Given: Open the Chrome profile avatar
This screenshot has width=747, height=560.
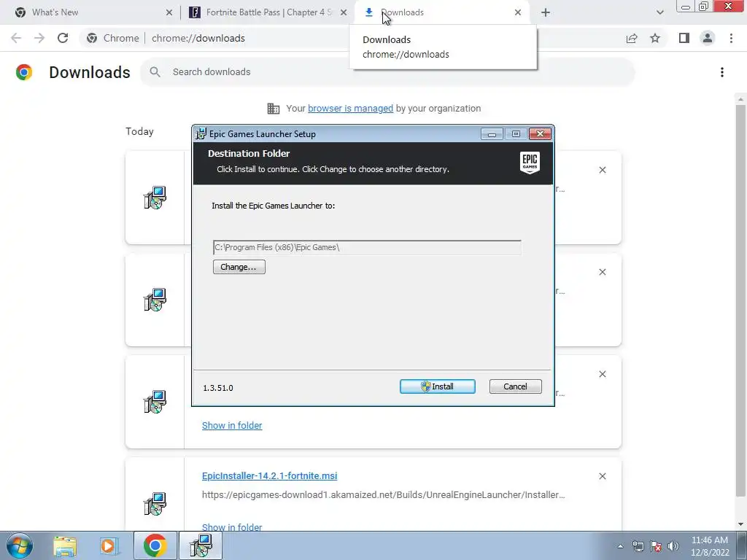Looking at the screenshot, I should [x=708, y=38].
